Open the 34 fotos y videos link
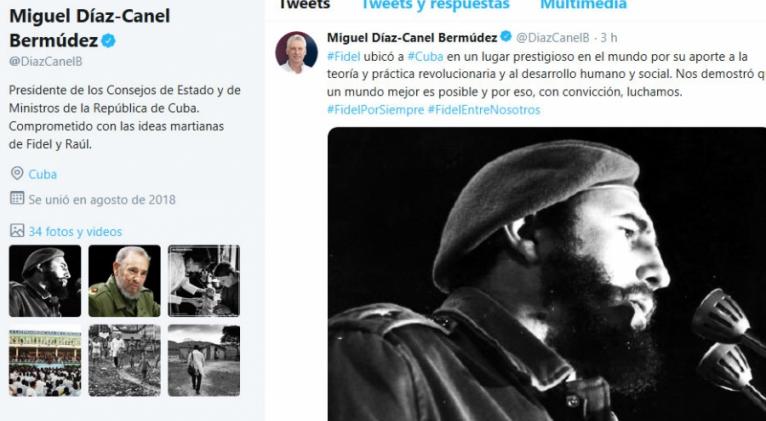766x421 pixels. click(75, 232)
